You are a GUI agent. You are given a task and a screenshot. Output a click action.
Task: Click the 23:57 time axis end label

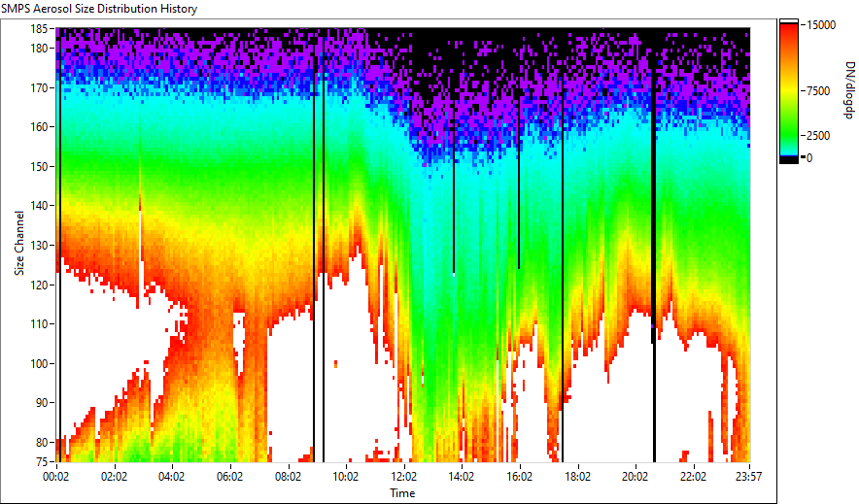pyautogui.click(x=748, y=477)
